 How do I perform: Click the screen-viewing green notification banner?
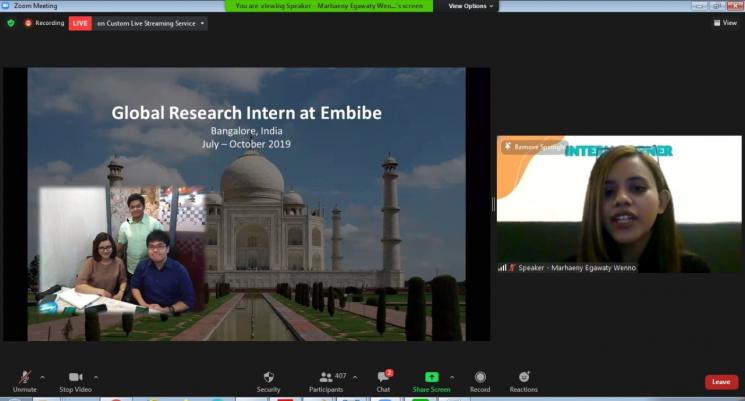329,6
